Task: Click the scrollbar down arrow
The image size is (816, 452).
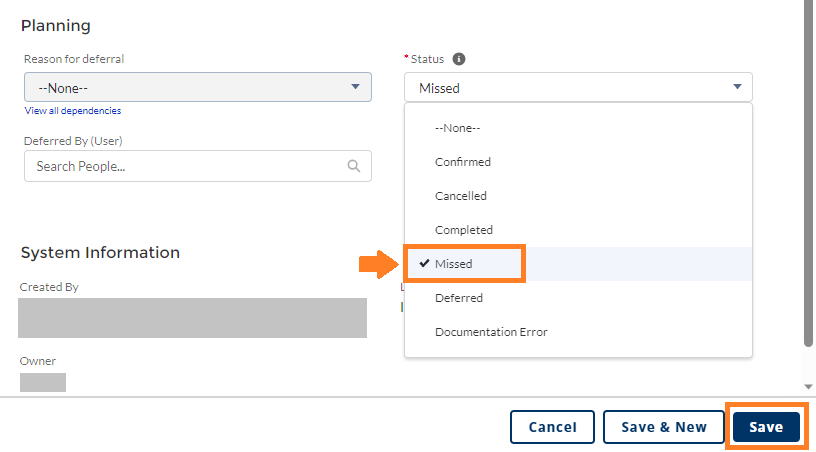Action: (x=808, y=386)
